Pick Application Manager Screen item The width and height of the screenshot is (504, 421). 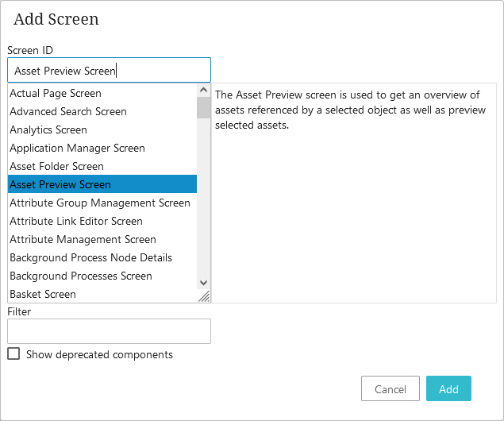click(x=77, y=149)
